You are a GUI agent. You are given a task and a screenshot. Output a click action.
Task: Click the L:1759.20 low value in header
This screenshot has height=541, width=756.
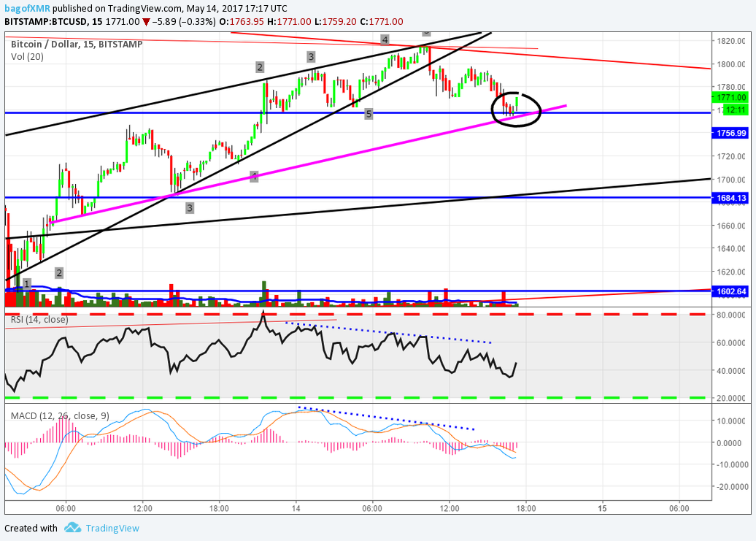335,22
